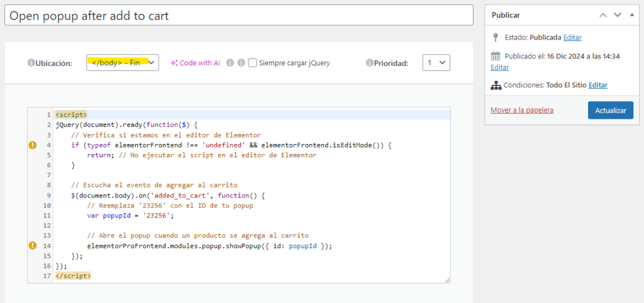Open the Ubicación dropdown showing </body> - Fin

[x=123, y=63]
